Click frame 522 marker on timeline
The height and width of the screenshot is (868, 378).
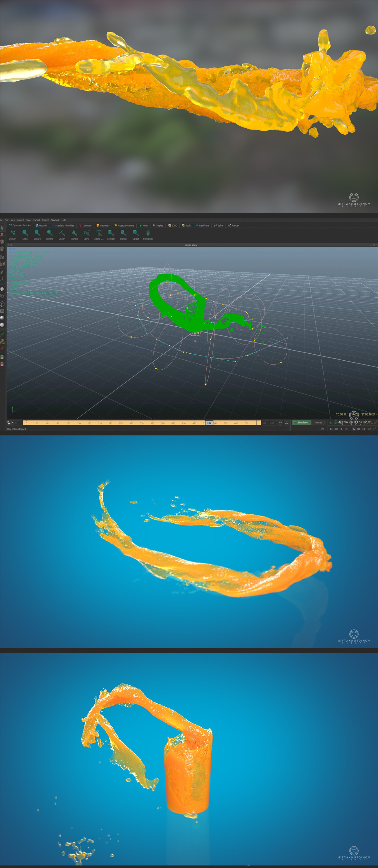click(209, 423)
